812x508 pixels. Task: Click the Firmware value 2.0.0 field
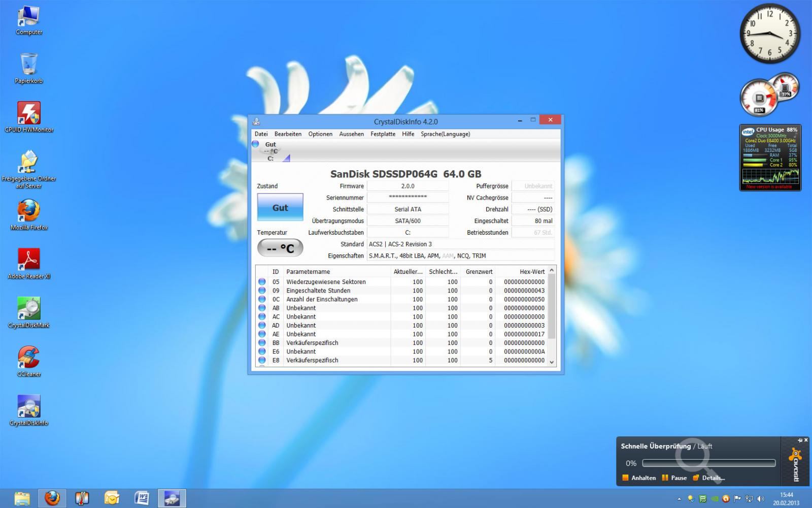pyautogui.click(x=408, y=186)
